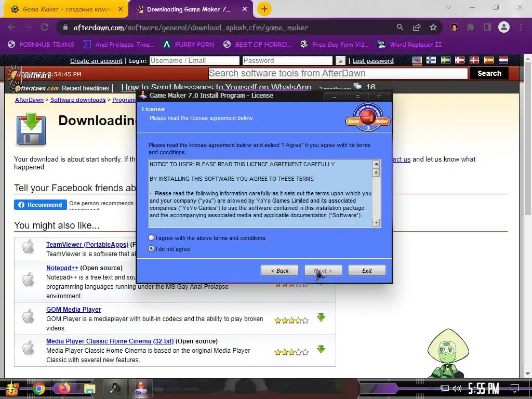Click the browser forward arrow

pyautogui.click(x=28, y=28)
